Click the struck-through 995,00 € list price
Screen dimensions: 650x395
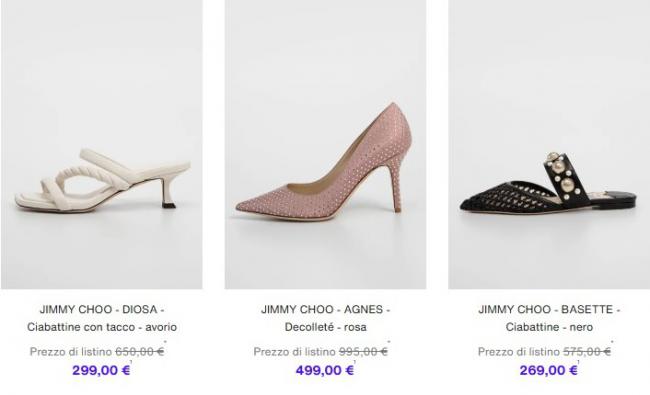[x=363, y=351]
